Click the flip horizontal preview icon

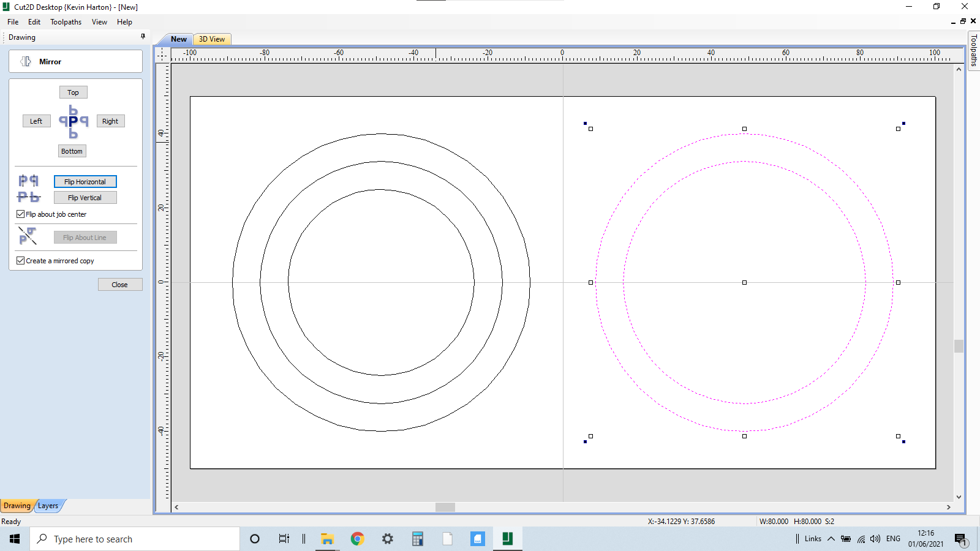(28, 181)
